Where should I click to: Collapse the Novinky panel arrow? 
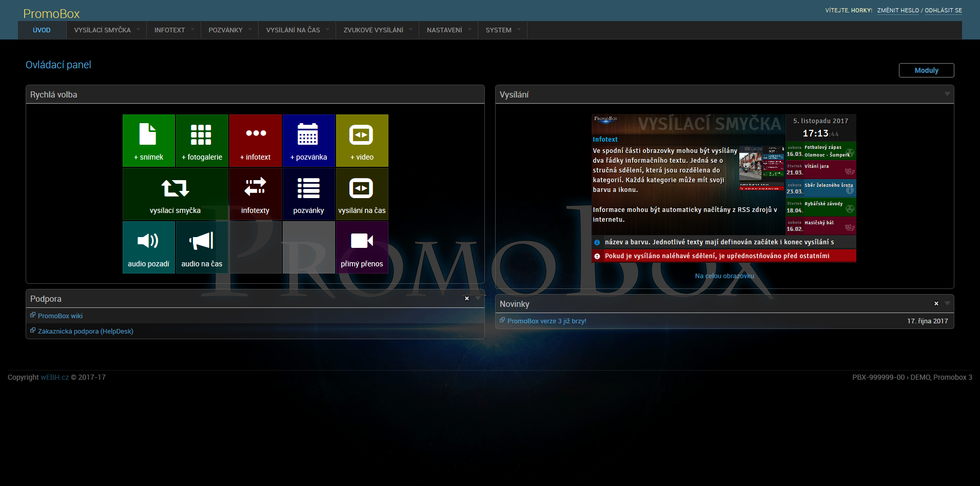click(x=947, y=303)
